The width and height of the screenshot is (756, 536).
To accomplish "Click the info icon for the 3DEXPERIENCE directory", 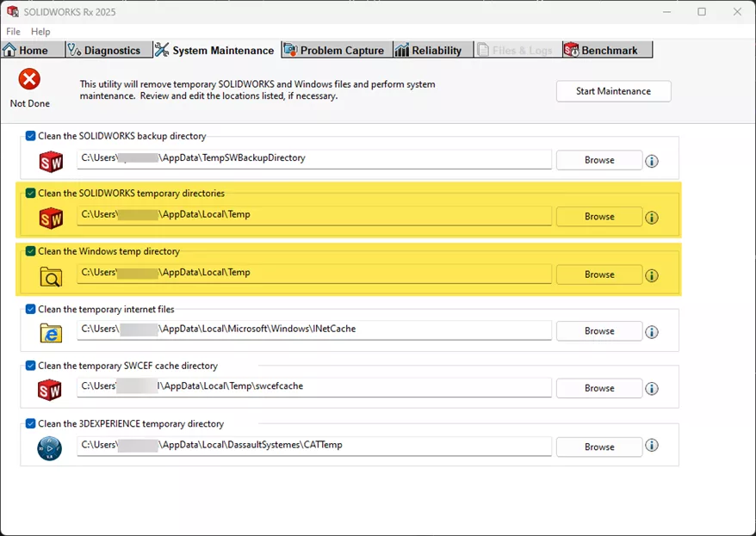I will 652,446.
